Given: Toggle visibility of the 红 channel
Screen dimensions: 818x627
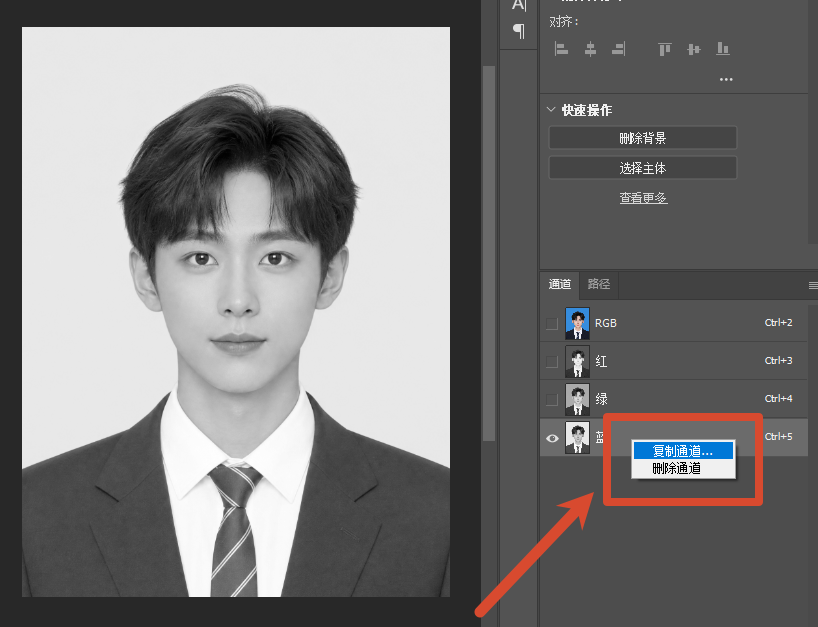Looking at the screenshot, I should click(x=551, y=361).
